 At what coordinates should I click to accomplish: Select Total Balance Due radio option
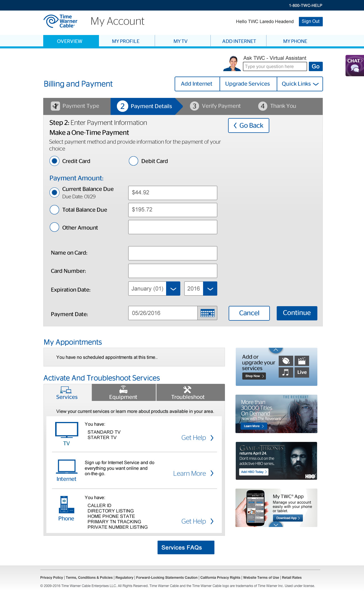tap(54, 210)
